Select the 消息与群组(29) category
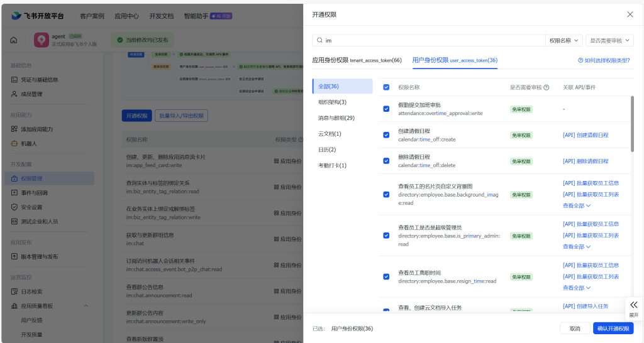Screen dimensions: 644x343 point(336,118)
